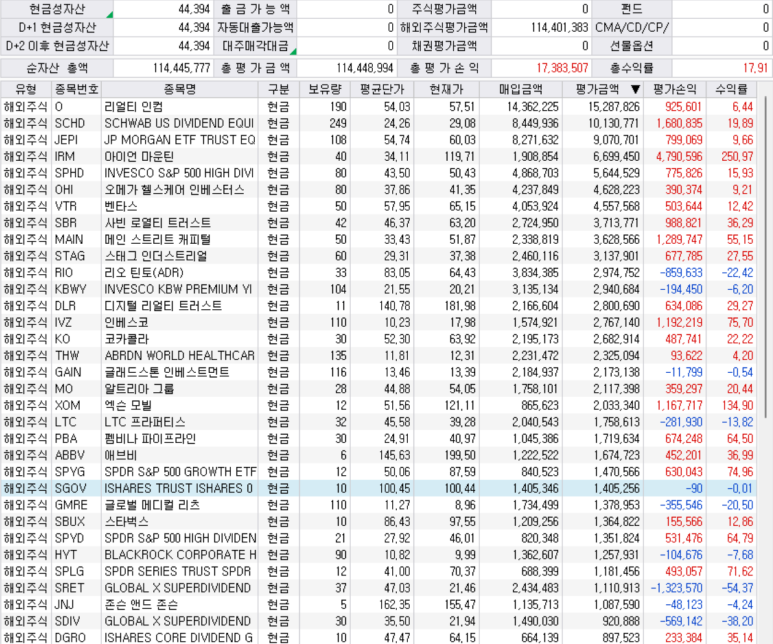Click XOM 수익률 value 134.90
Image resolution: width=773 pixels, height=644 pixels.
click(x=737, y=406)
